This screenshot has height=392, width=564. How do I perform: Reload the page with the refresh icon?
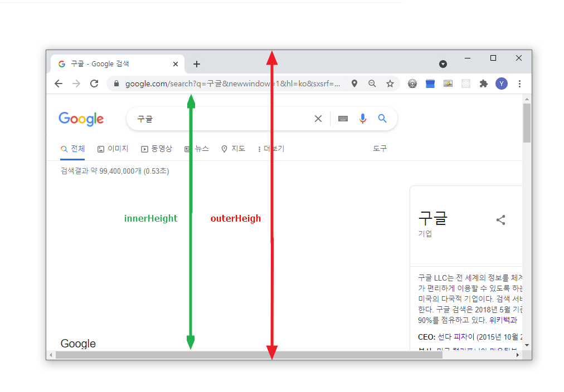94,84
